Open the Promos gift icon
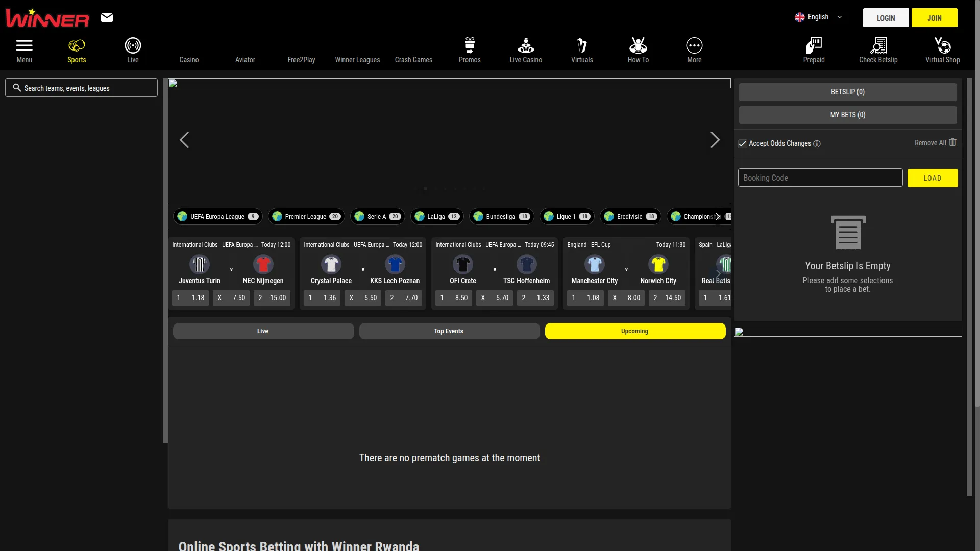 tap(470, 45)
